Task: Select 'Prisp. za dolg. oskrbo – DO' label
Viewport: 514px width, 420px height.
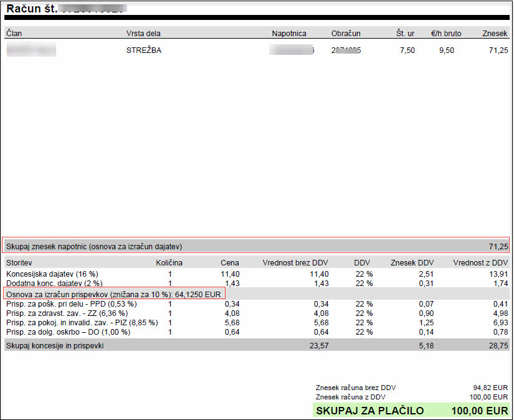Action: pyautogui.click(x=68, y=332)
